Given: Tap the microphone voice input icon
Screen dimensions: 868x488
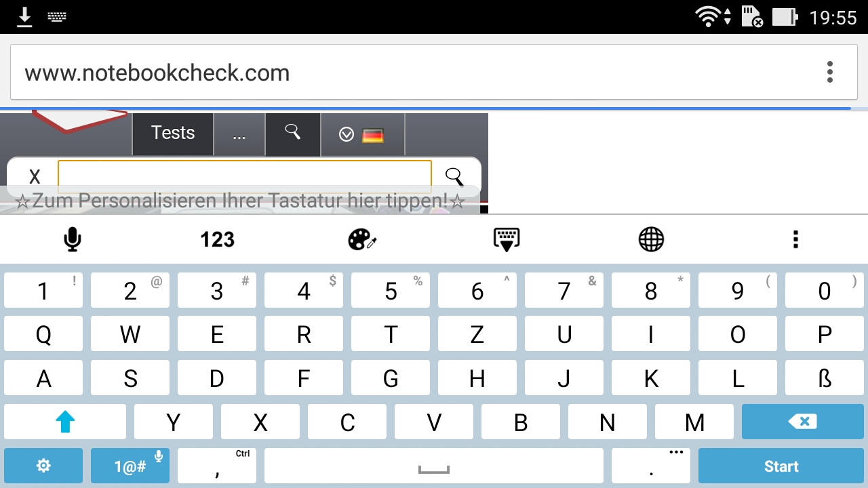Looking at the screenshot, I should 73,239.
